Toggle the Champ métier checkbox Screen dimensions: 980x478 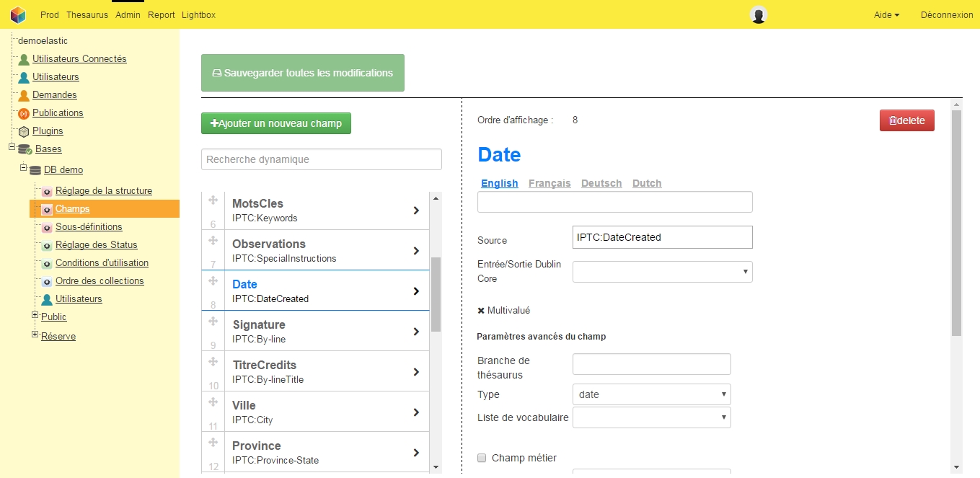point(482,458)
